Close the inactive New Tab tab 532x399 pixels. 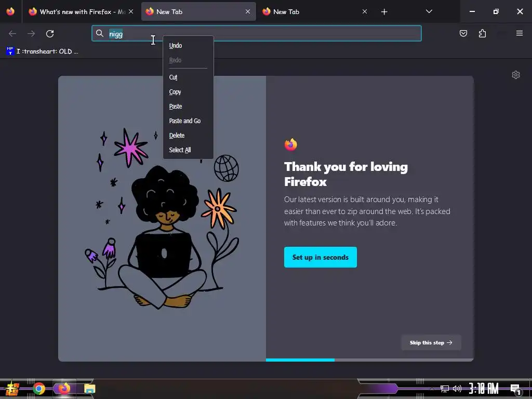[364, 11]
